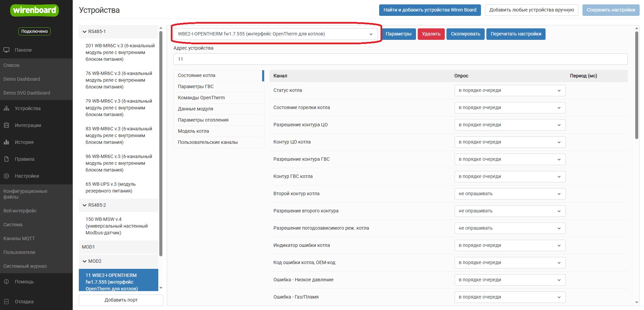644x310 pixels.
Task: Open polling dropdown for Контур ГВС котла
Action: click(510, 177)
